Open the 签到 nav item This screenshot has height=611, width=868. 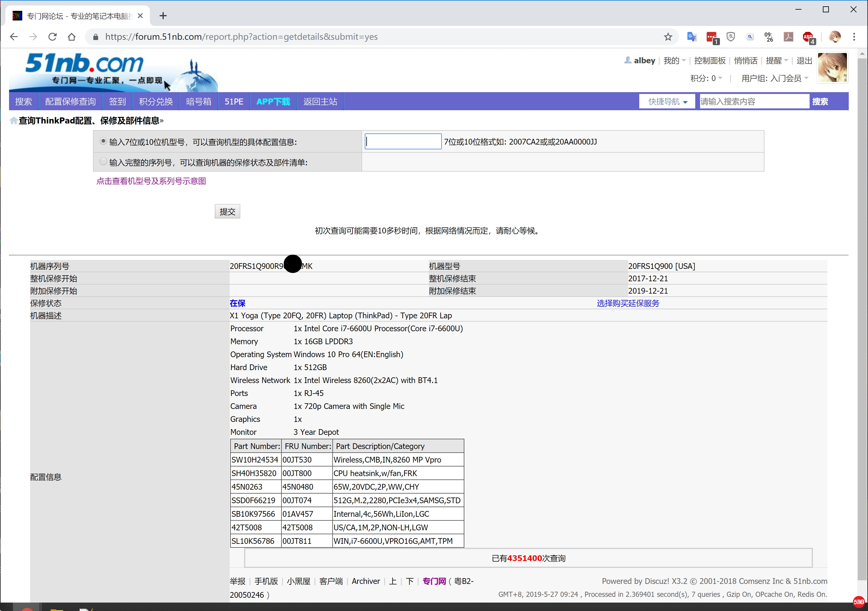[117, 101]
